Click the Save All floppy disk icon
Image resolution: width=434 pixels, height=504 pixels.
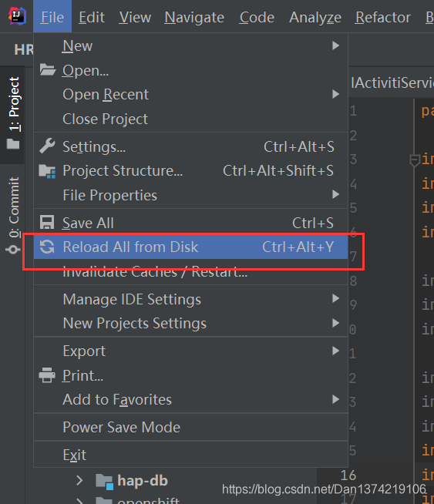47,223
